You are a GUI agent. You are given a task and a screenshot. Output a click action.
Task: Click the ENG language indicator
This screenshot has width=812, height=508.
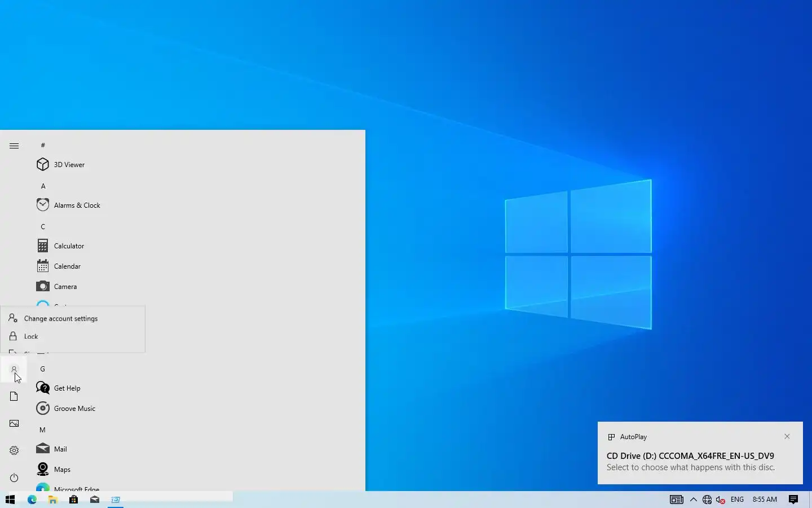click(x=737, y=500)
